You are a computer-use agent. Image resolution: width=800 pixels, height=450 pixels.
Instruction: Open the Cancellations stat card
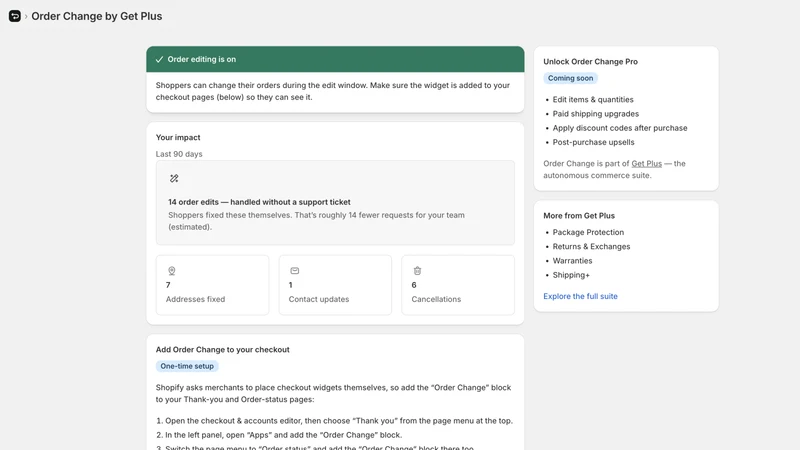coord(458,285)
